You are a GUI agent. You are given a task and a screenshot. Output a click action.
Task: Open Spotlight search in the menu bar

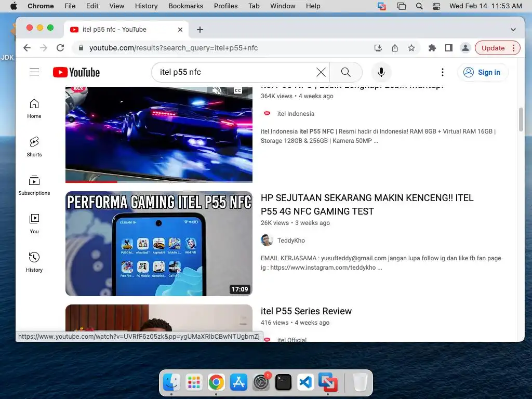coord(419,6)
